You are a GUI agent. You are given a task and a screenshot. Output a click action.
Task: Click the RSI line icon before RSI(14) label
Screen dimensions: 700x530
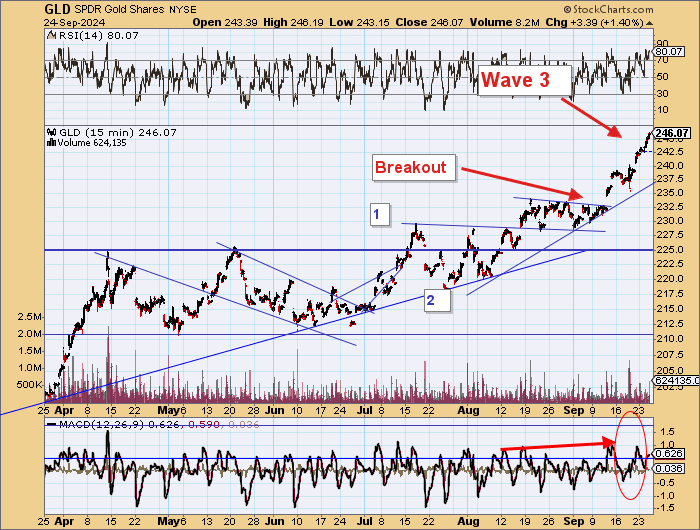click(x=50, y=35)
